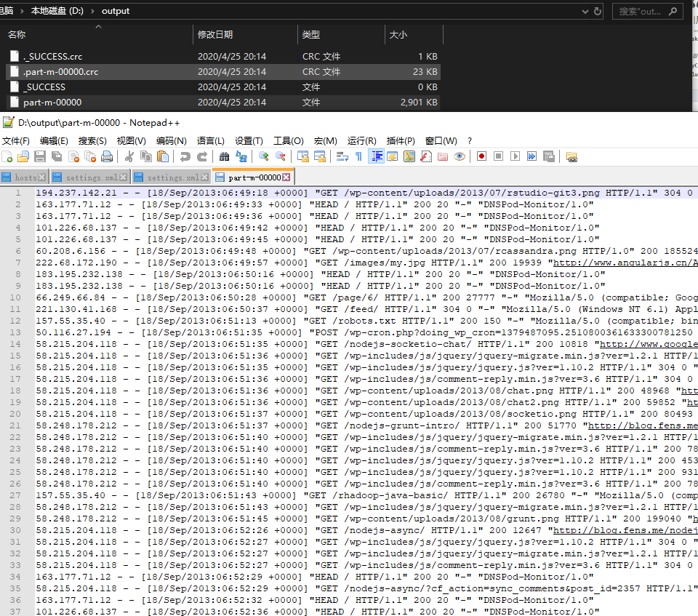Screen dimensions: 698x616
Task: Close the part-m-00000 tab
Action: [286, 177]
